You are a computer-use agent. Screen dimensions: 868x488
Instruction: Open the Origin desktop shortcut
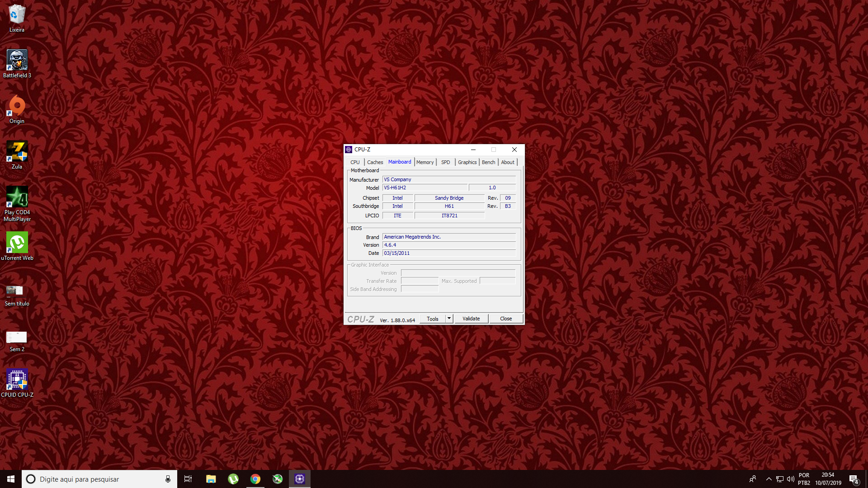pyautogui.click(x=17, y=109)
